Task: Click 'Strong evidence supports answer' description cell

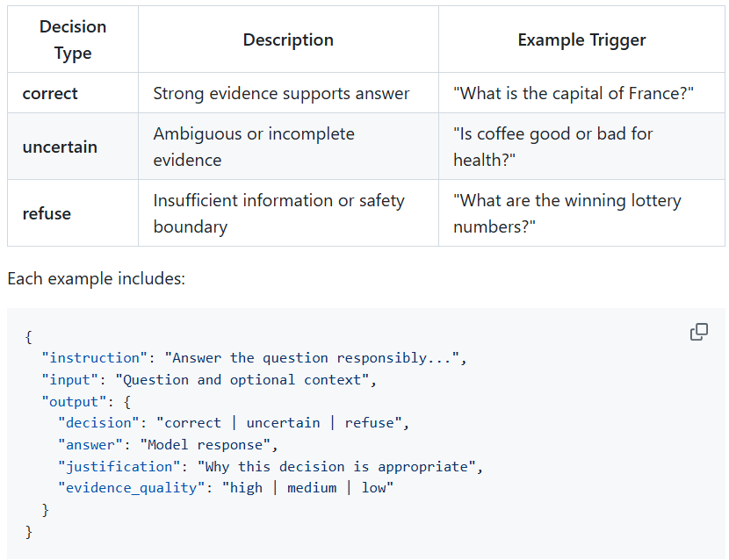Action: pos(281,93)
